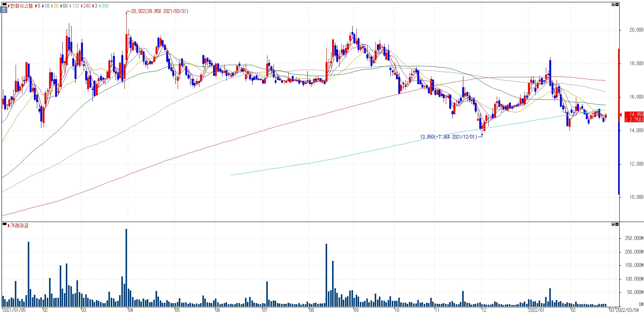Viewport: 644px width, 313px height.
Task: Click the 2021/01/05 start date label
Action: 14,310
